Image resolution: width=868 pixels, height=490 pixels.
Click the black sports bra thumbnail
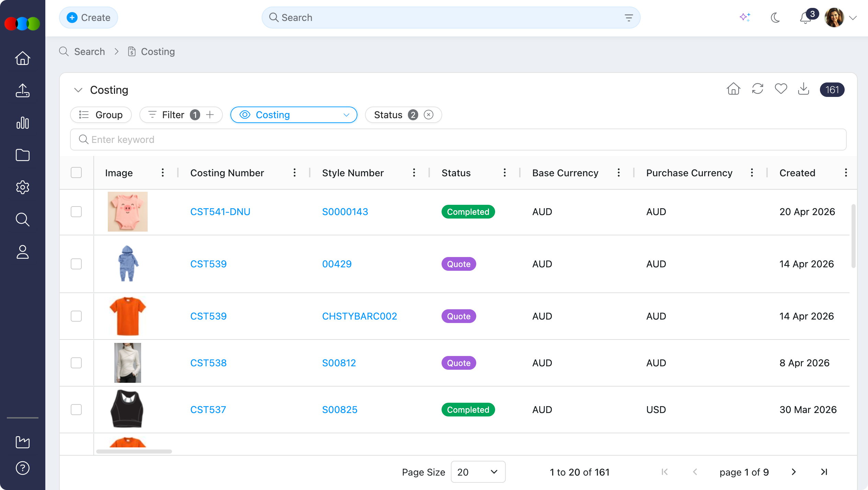pyautogui.click(x=127, y=409)
